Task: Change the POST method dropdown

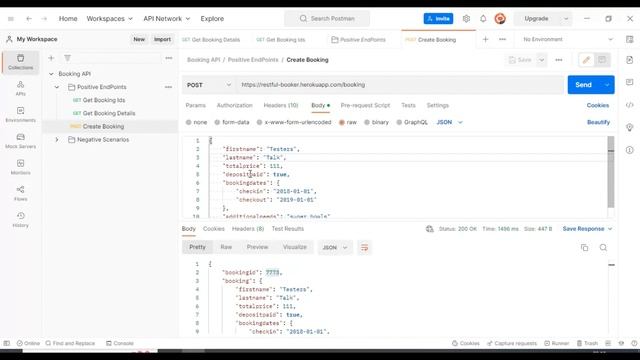Action: point(209,85)
